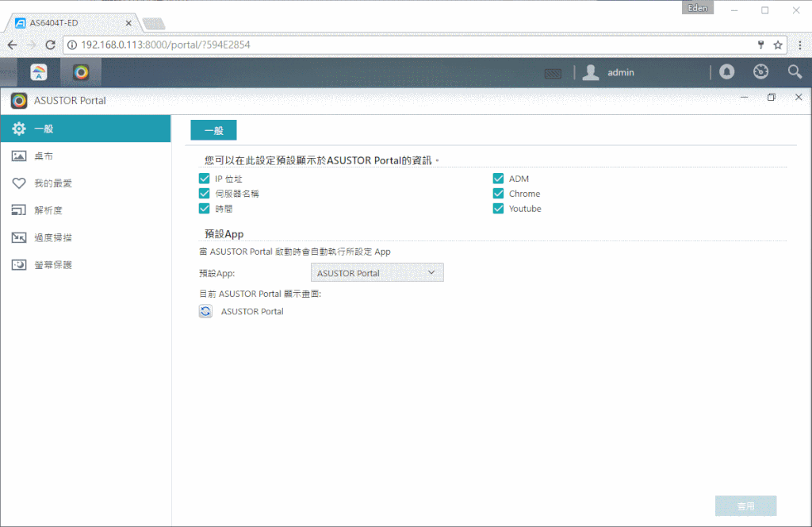Screen dimensions: 812x527
Task: Open a new browser tab
Action: (154, 24)
